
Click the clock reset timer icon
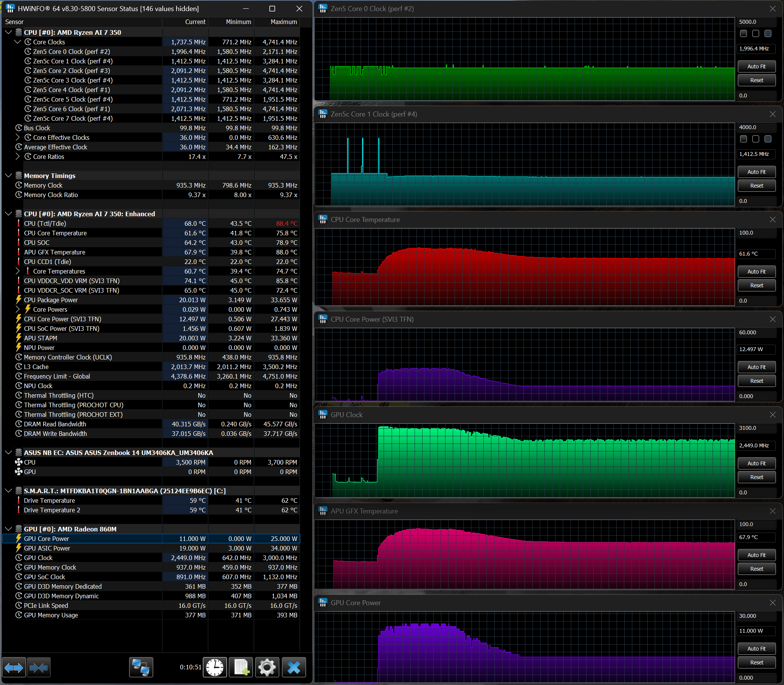[215, 667]
